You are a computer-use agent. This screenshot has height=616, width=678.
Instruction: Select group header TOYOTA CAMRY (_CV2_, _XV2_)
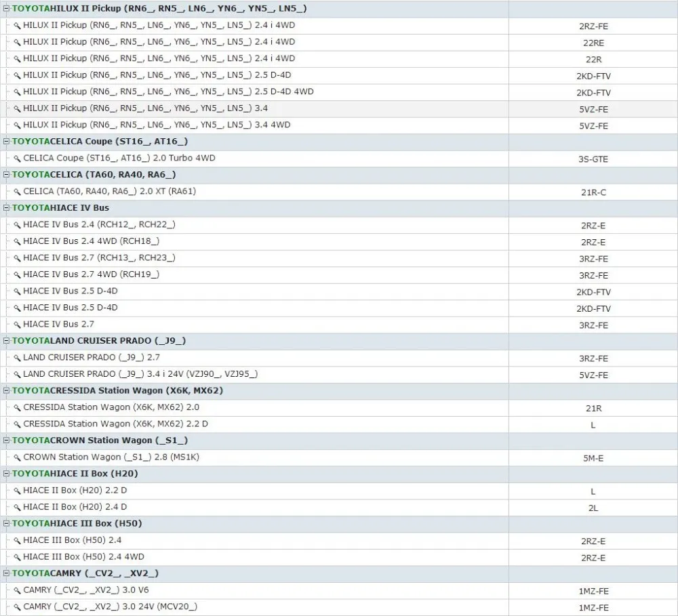(x=339, y=573)
